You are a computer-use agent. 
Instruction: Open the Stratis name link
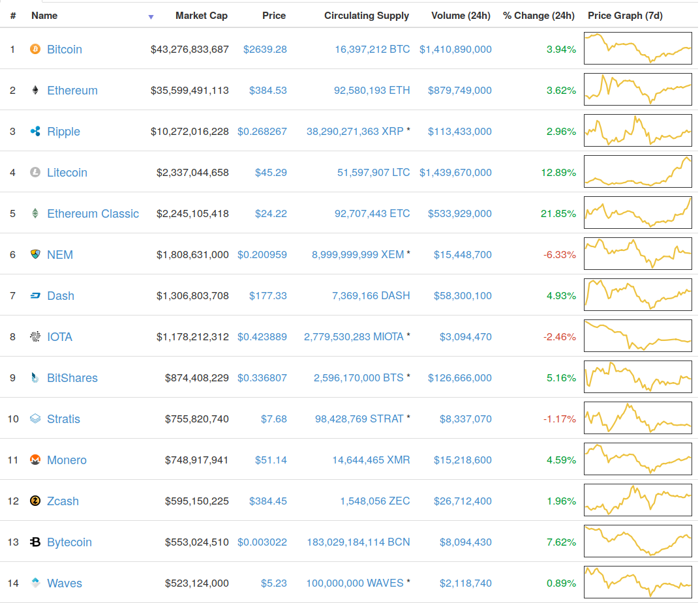64,419
